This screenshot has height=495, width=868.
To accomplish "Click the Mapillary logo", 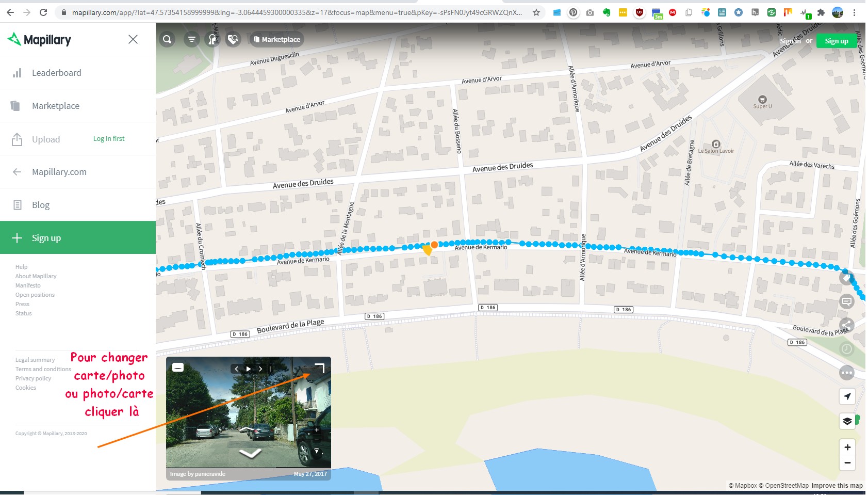I will (39, 39).
